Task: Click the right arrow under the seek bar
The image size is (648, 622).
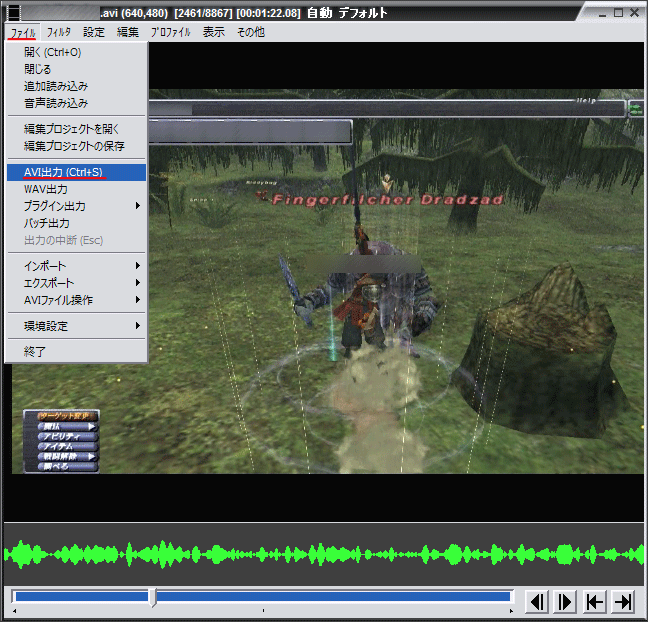Action: tap(511, 611)
